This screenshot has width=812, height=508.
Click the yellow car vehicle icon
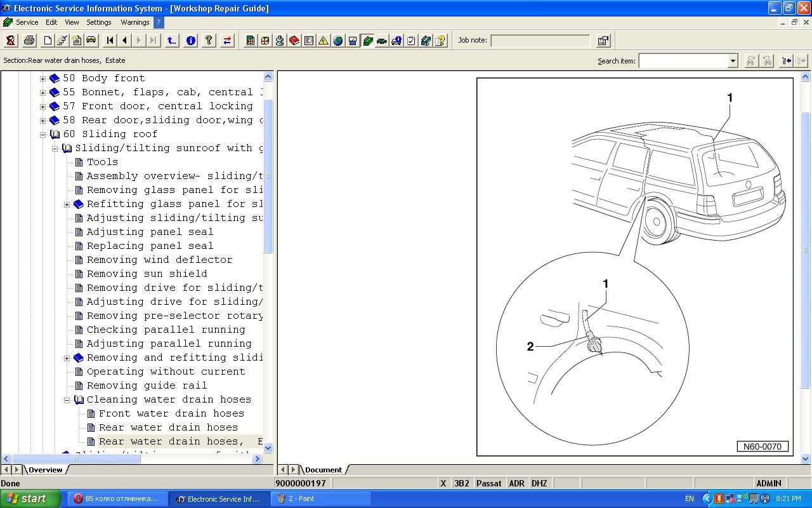pyautogui.click(x=91, y=41)
